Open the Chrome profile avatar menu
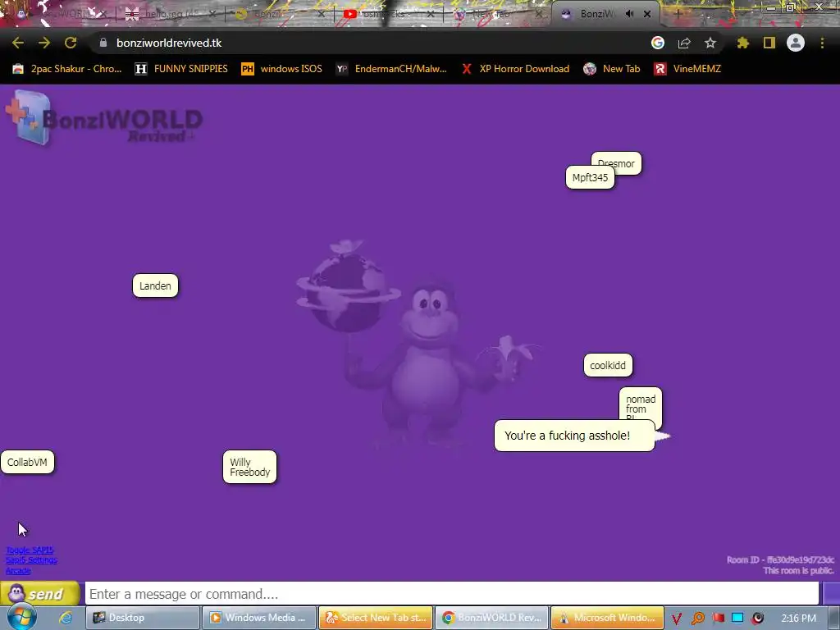 tap(796, 43)
